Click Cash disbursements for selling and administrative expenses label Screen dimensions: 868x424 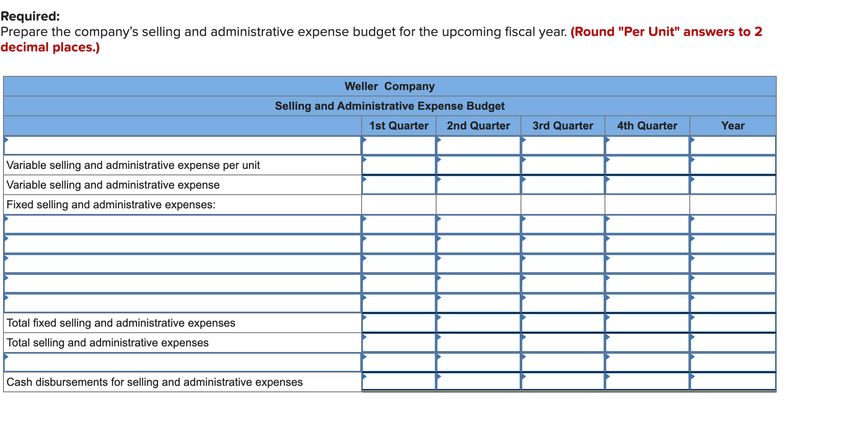(x=155, y=382)
